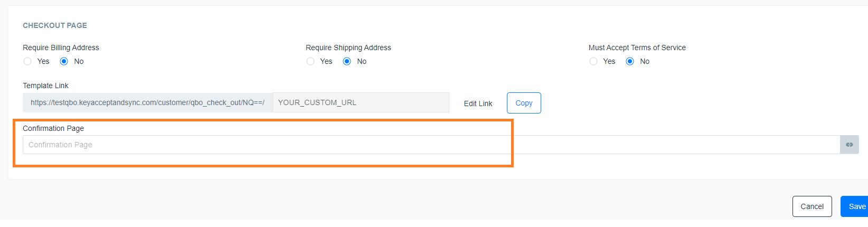Choose No for Require Shipping Address
This screenshot has width=868, height=227.
pos(347,61)
